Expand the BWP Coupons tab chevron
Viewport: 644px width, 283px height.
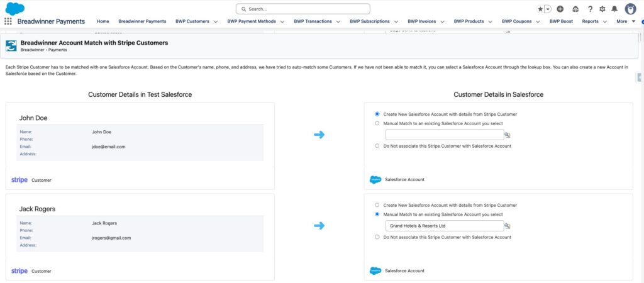tap(538, 22)
